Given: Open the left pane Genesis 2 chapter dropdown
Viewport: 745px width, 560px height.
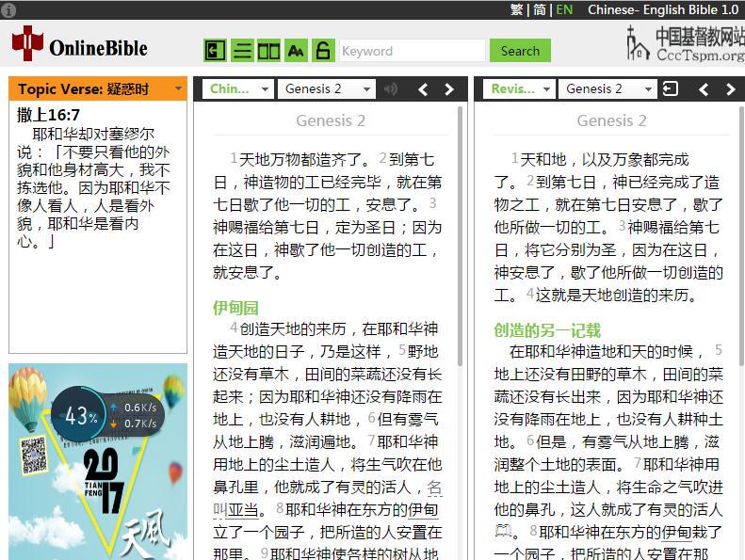Looking at the screenshot, I should click(x=327, y=88).
